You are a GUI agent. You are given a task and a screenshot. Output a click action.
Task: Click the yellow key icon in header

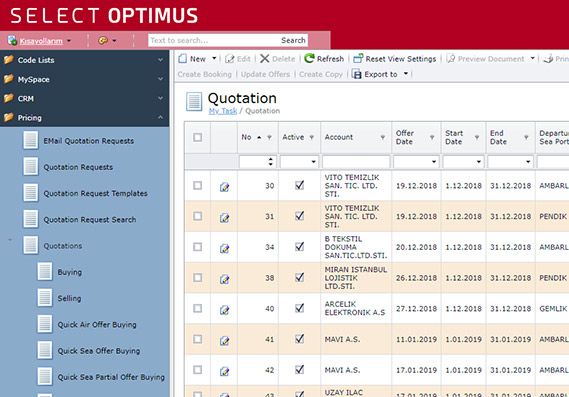[x=103, y=41]
